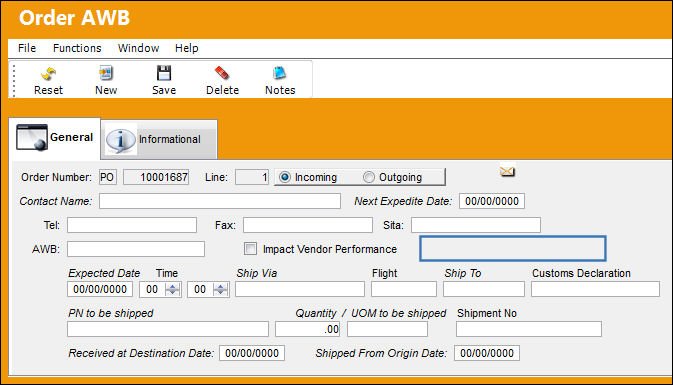Click the Informational tab info icon

coord(120,139)
